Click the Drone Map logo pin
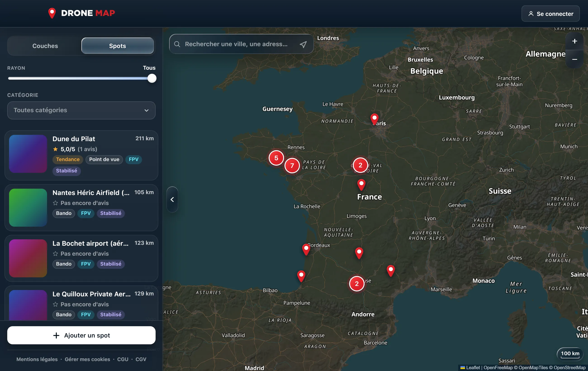The height and width of the screenshot is (371, 588). point(52,13)
